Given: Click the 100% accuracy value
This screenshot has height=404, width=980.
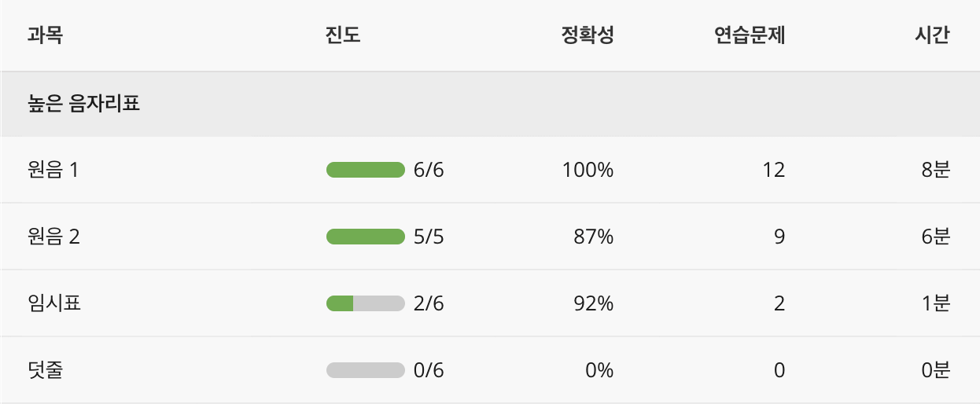Looking at the screenshot, I should click(x=588, y=170).
